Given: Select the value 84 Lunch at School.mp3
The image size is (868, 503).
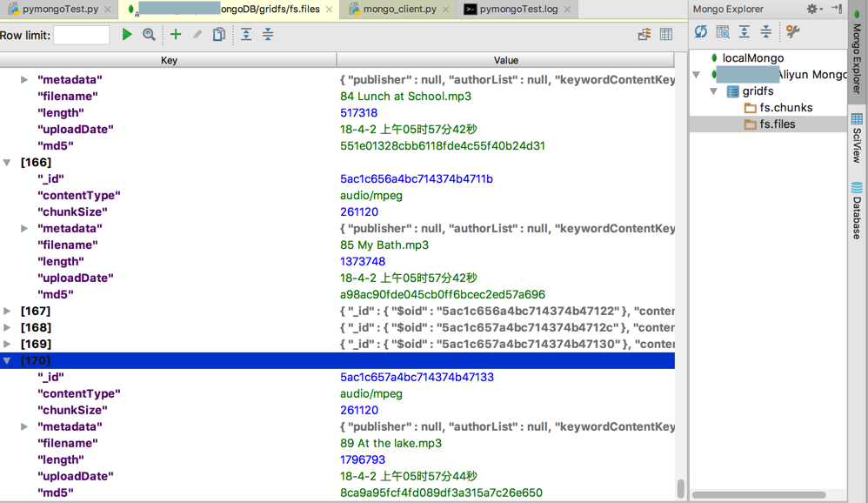Looking at the screenshot, I should [x=406, y=97].
